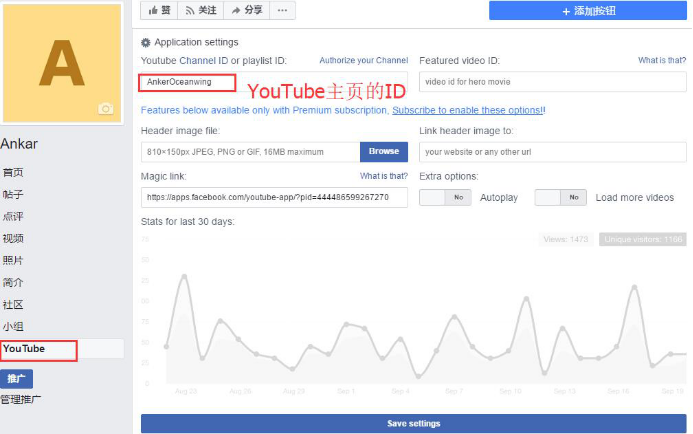Click the camera icon on profile picture
The height and width of the screenshot is (434, 693).
[106, 108]
